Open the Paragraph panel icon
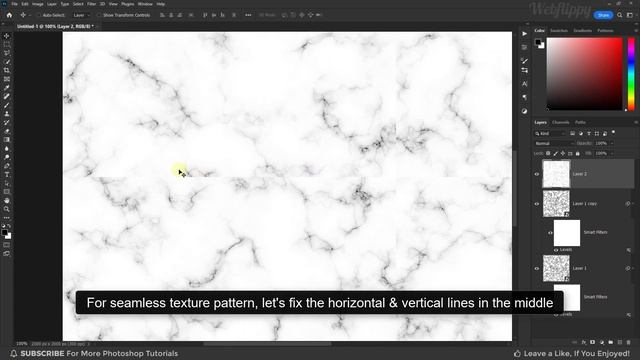 [x=524, y=97]
